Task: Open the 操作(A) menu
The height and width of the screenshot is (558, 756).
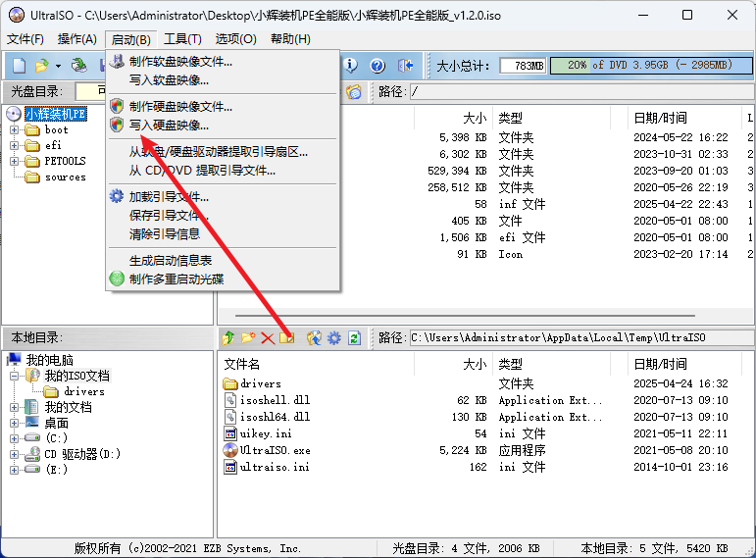Action: tap(77, 39)
